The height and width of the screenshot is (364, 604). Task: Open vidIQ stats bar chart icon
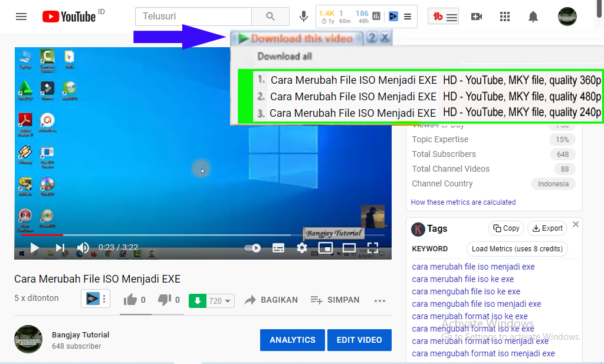click(x=376, y=16)
